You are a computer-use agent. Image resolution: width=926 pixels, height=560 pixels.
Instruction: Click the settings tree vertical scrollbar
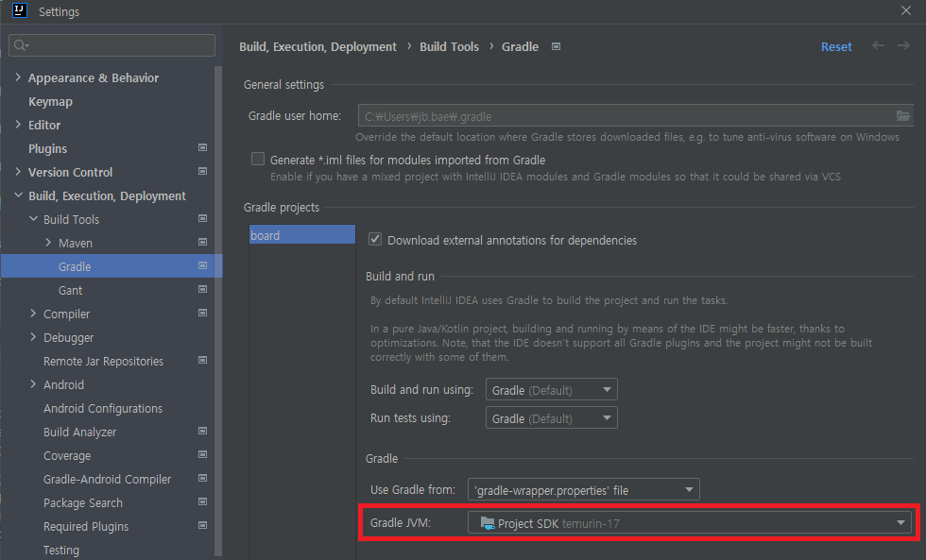[218, 310]
